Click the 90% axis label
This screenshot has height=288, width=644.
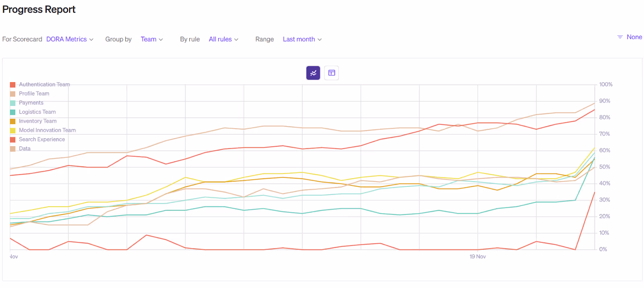[605, 101]
